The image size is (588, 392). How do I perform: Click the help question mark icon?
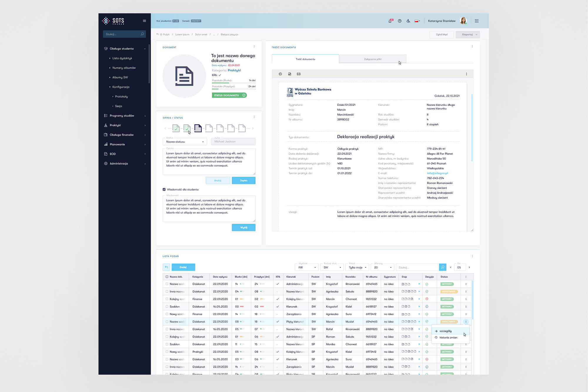400,21
